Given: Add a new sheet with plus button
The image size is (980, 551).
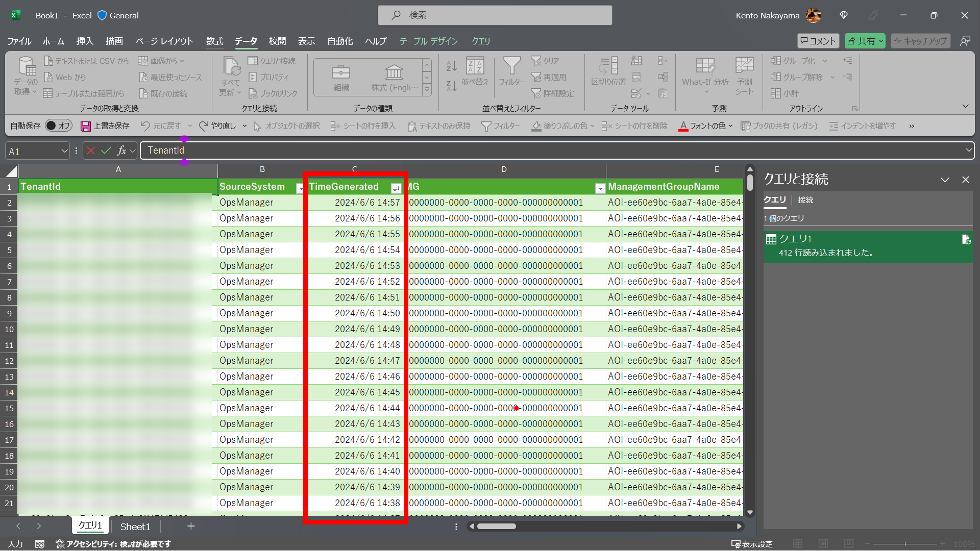Looking at the screenshot, I should 191,526.
